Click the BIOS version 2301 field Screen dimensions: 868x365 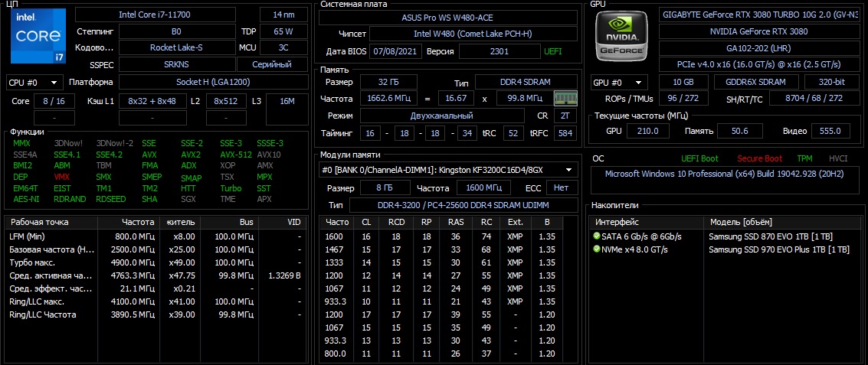(x=499, y=51)
